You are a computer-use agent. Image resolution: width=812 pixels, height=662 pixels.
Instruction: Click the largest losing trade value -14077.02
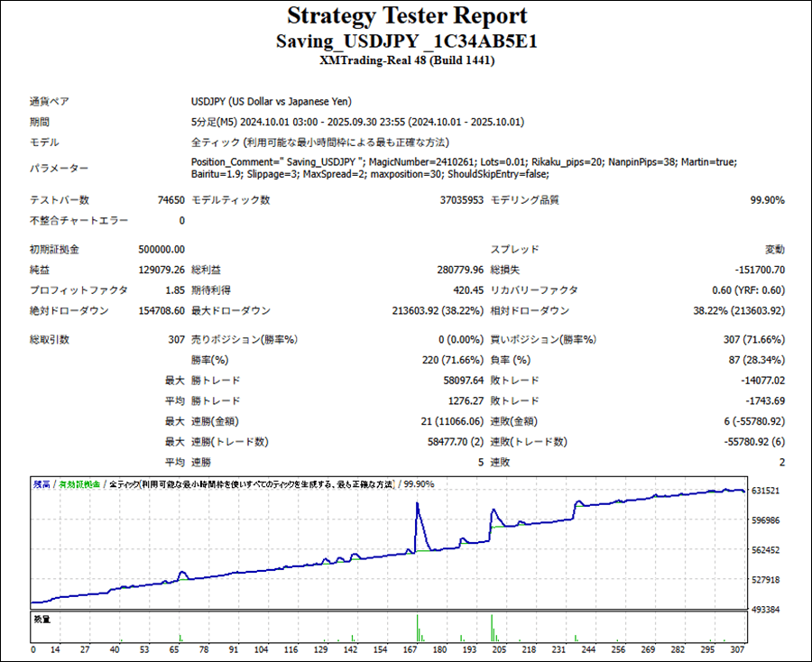pyautogui.click(x=757, y=381)
